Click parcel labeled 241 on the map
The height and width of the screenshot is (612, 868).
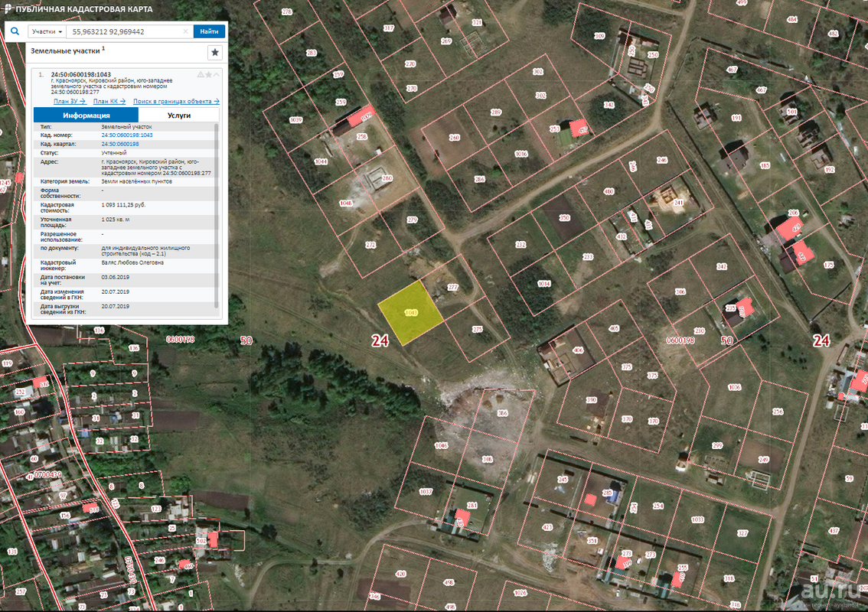(x=678, y=203)
